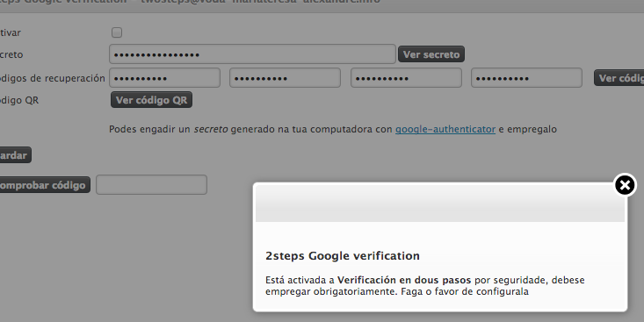Click the Ver código QR button
The image size is (644, 322).
[x=151, y=100]
